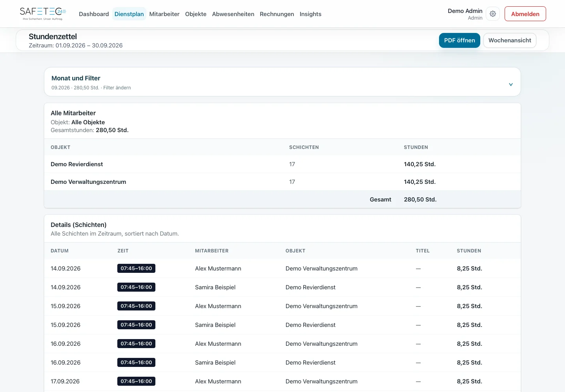Click the Alle Mitarbeiter heading
Screen dimensions: 565x392
(73, 113)
